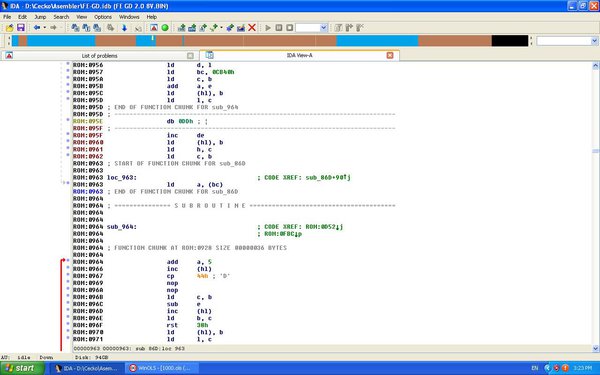
Task: Click the debugger pause button
Action: (x=279, y=28)
